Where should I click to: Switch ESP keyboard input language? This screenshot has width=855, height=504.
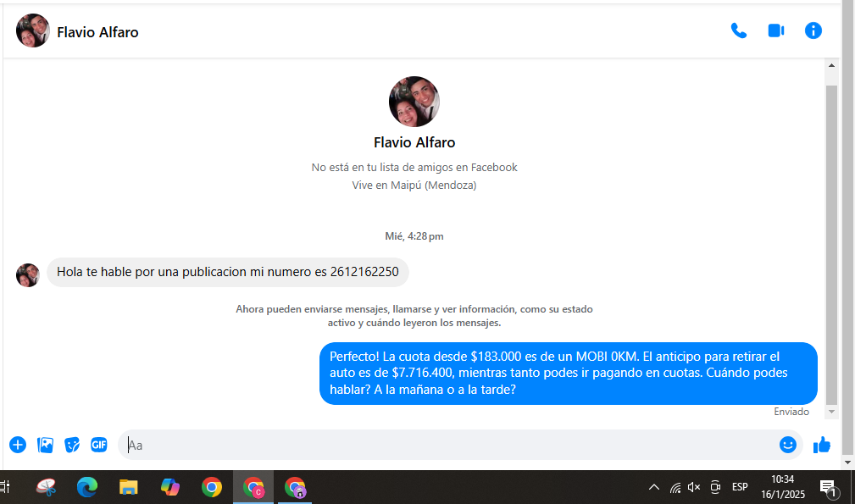tap(740, 487)
